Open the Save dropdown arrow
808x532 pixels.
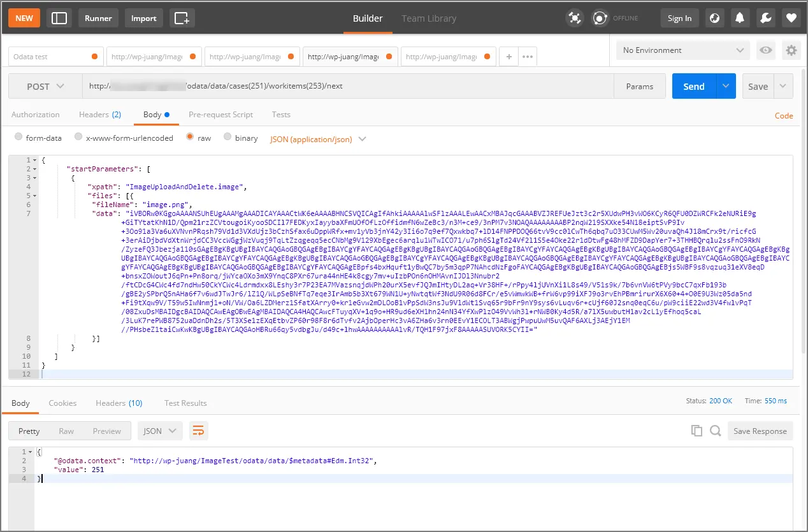(784, 86)
